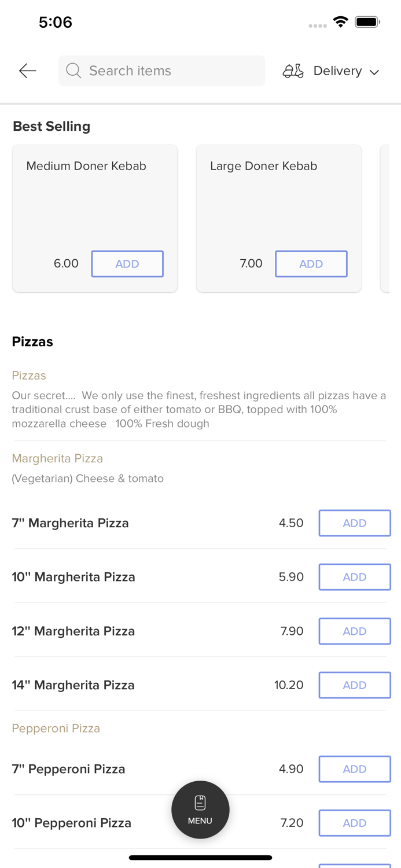Select the Margherita Pizza subsection heading
401x868 pixels.
[x=57, y=458]
